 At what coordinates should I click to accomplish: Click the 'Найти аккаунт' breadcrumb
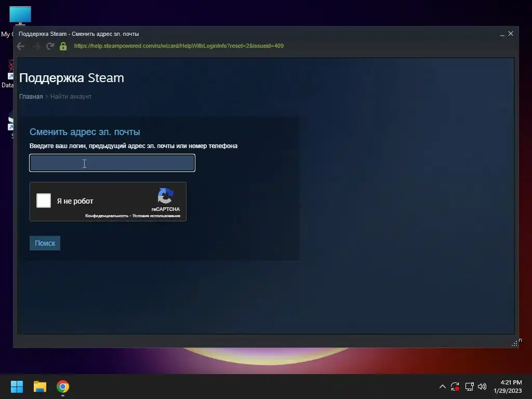pos(71,96)
